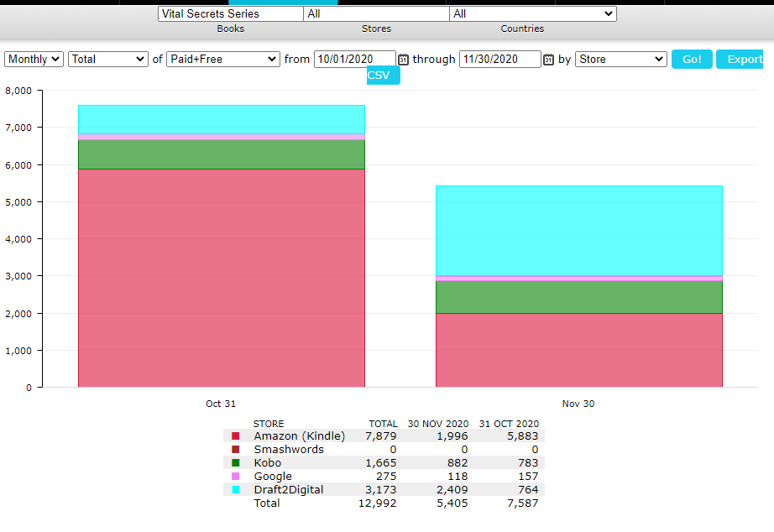Click the Draft2Digital cyan legend square
The image size is (774, 532).
click(x=236, y=490)
